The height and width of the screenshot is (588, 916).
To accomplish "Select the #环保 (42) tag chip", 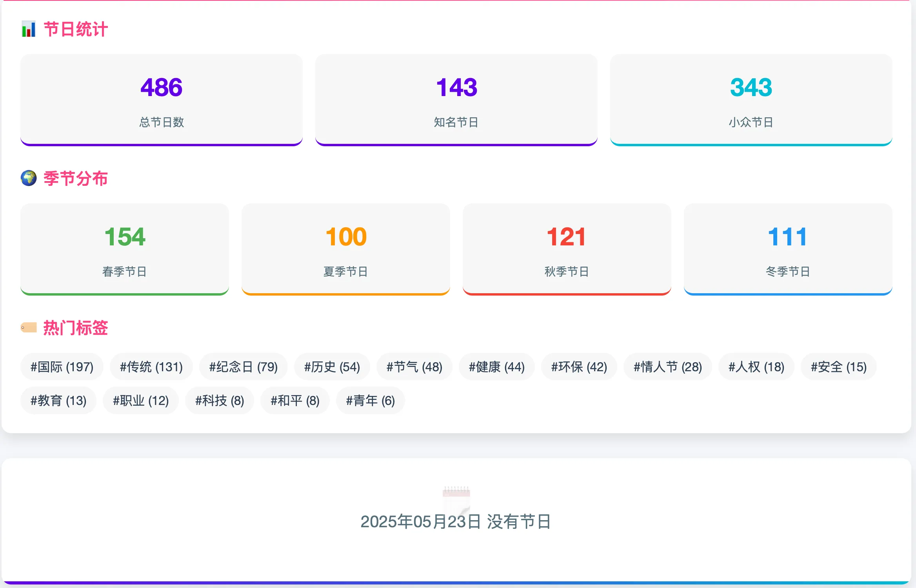I will (579, 367).
